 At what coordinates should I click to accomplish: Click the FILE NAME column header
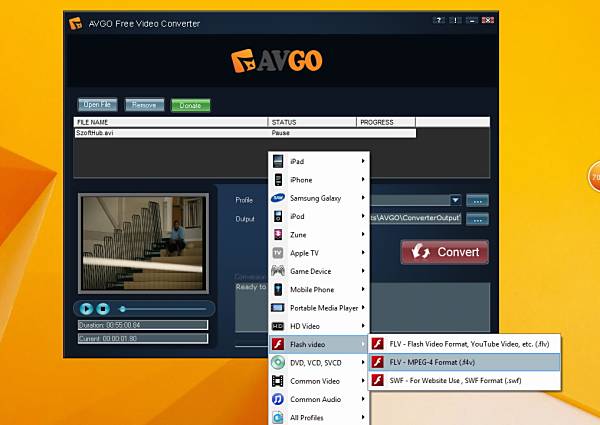[171, 122]
